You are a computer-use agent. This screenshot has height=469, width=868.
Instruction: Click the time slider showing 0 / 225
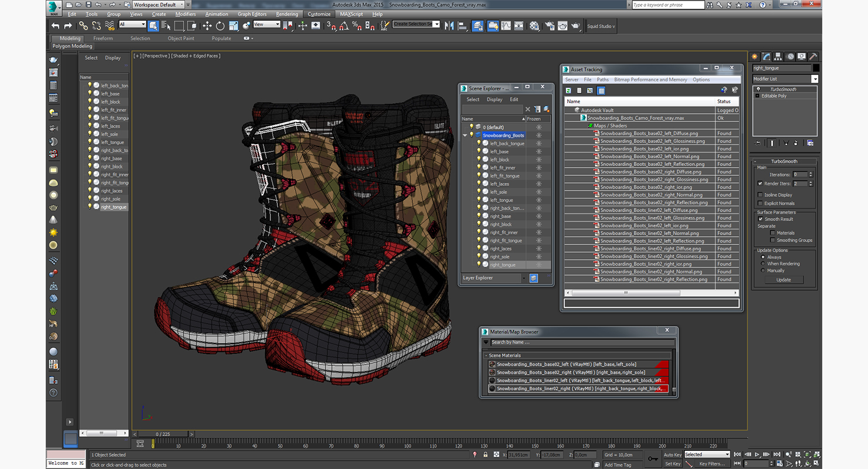tap(163, 434)
